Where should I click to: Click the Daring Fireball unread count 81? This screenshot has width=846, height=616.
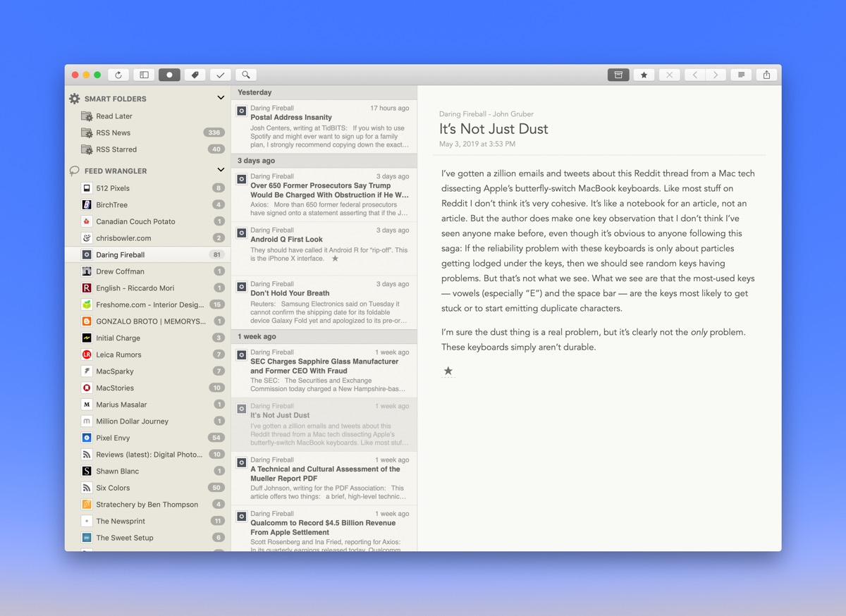pos(216,254)
